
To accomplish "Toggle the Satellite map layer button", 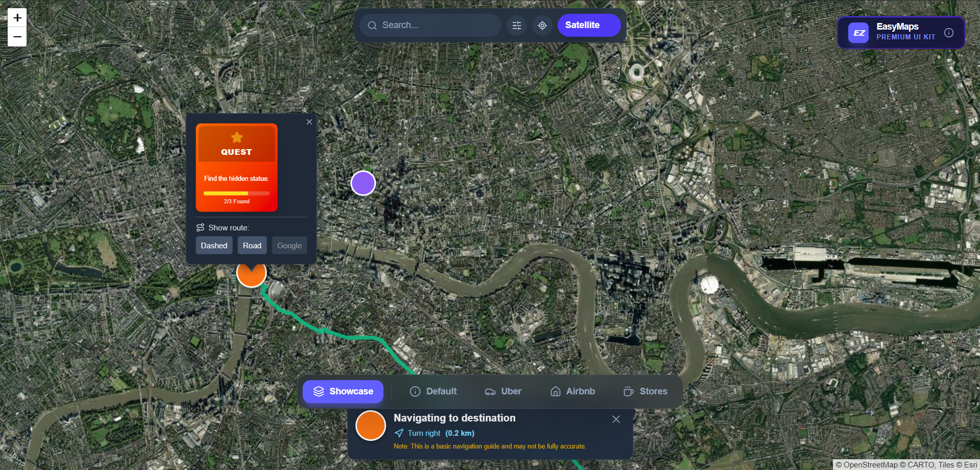I will [x=589, y=25].
